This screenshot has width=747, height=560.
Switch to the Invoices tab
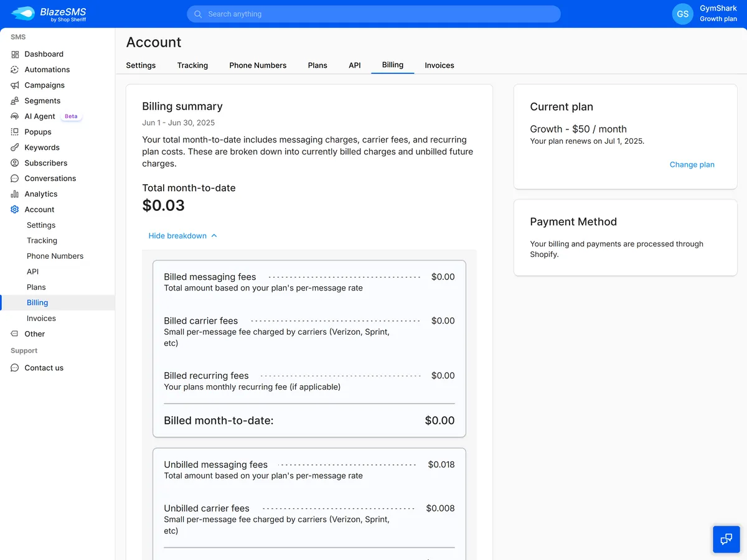[439, 65]
